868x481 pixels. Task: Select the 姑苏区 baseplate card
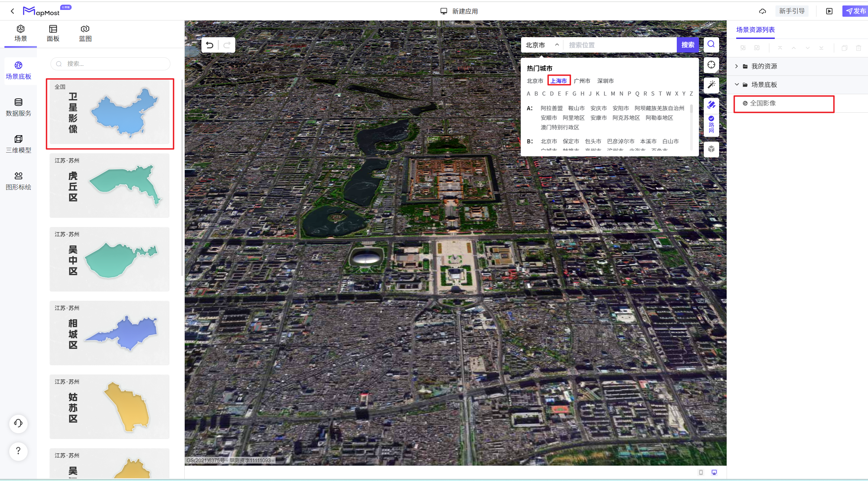110,407
